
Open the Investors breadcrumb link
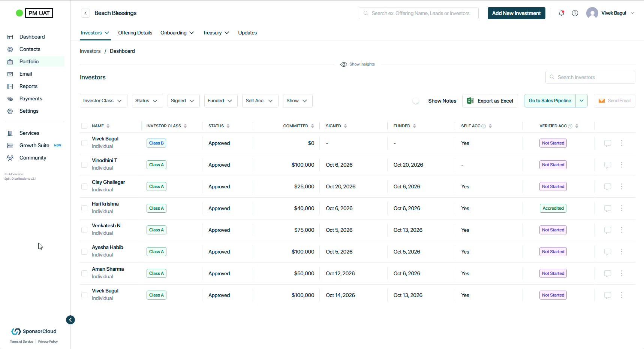pyautogui.click(x=90, y=51)
